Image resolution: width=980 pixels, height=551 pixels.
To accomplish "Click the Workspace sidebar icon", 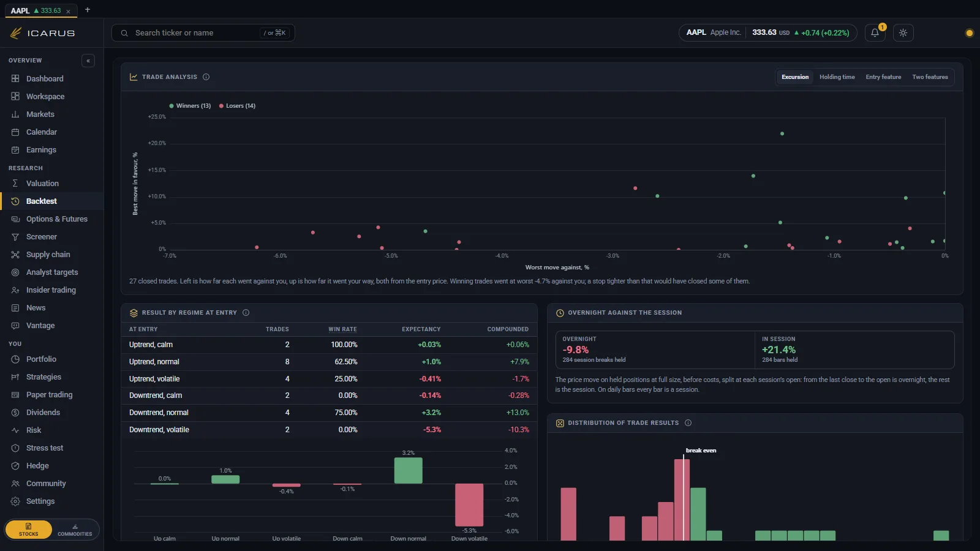I will [x=15, y=97].
